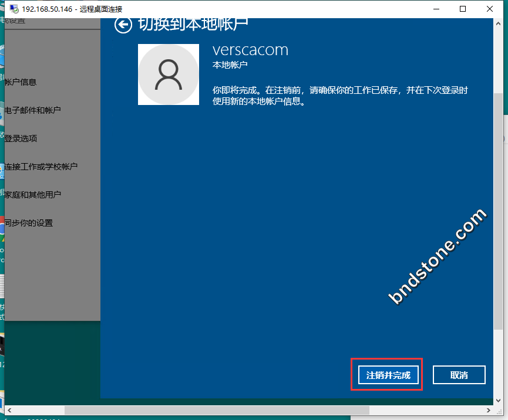Choose 家庭和其他用户 from the sidebar
The image size is (508, 420).
point(32,195)
